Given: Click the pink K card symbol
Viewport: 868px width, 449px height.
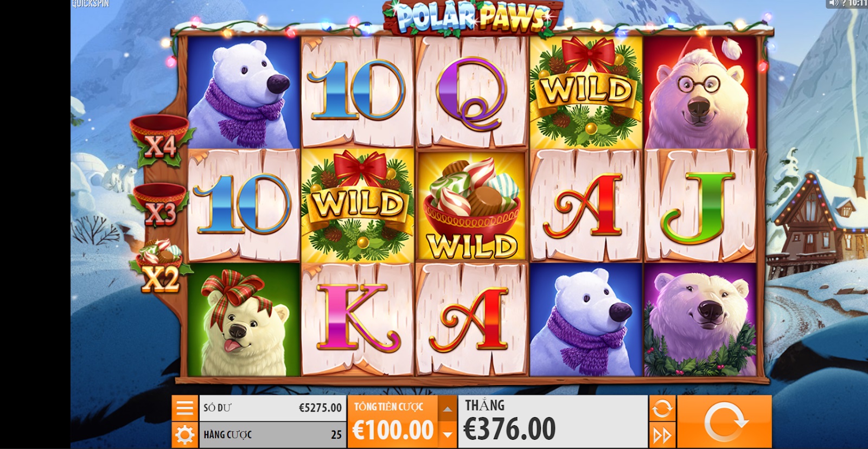Looking at the screenshot, I should [x=358, y=320].
